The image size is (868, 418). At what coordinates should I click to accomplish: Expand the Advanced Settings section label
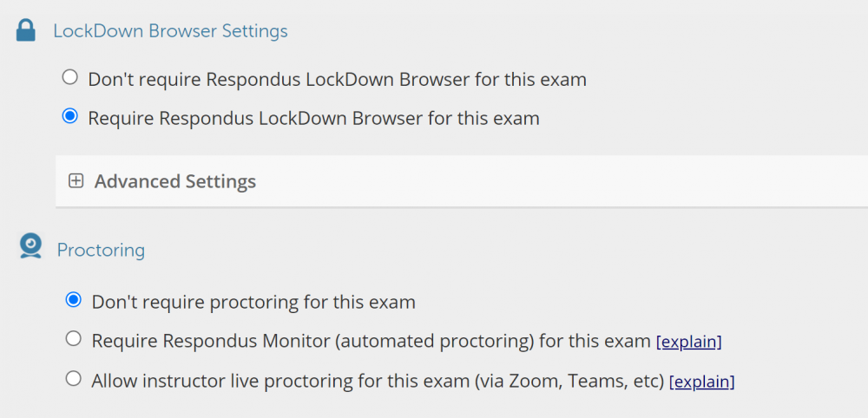coord(174,181)
